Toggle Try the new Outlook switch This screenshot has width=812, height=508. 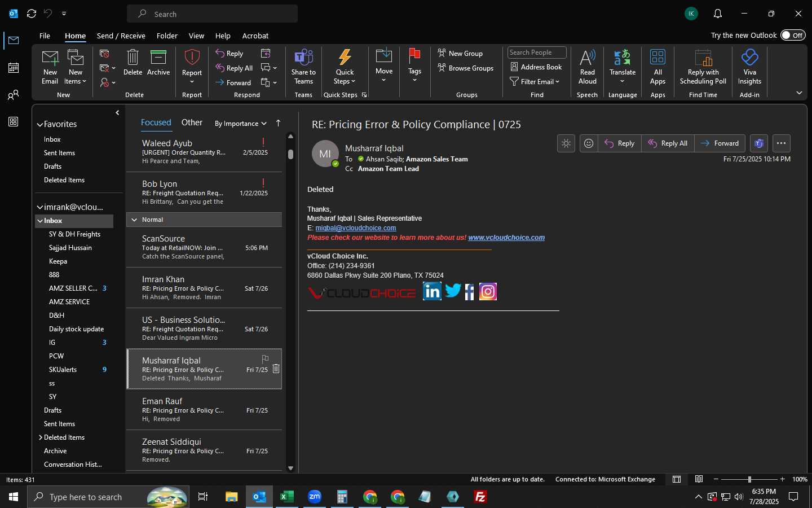coord(793,35)
